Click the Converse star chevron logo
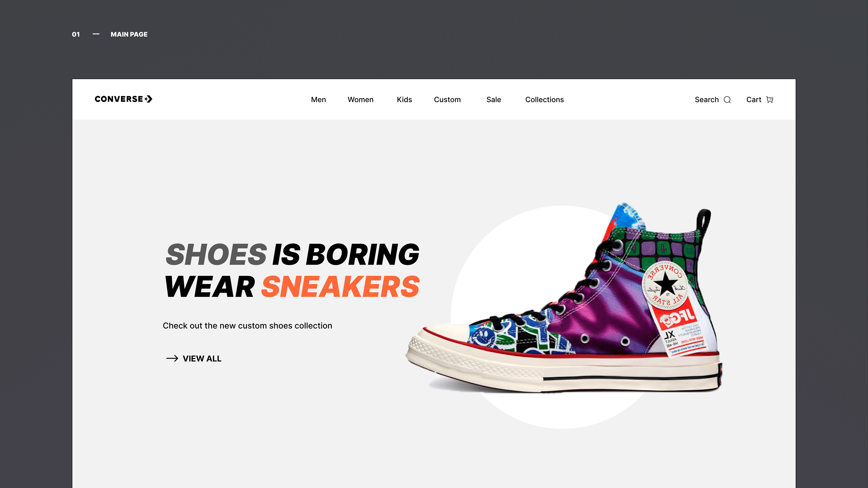Screen dimensions: 868x488 148,99
